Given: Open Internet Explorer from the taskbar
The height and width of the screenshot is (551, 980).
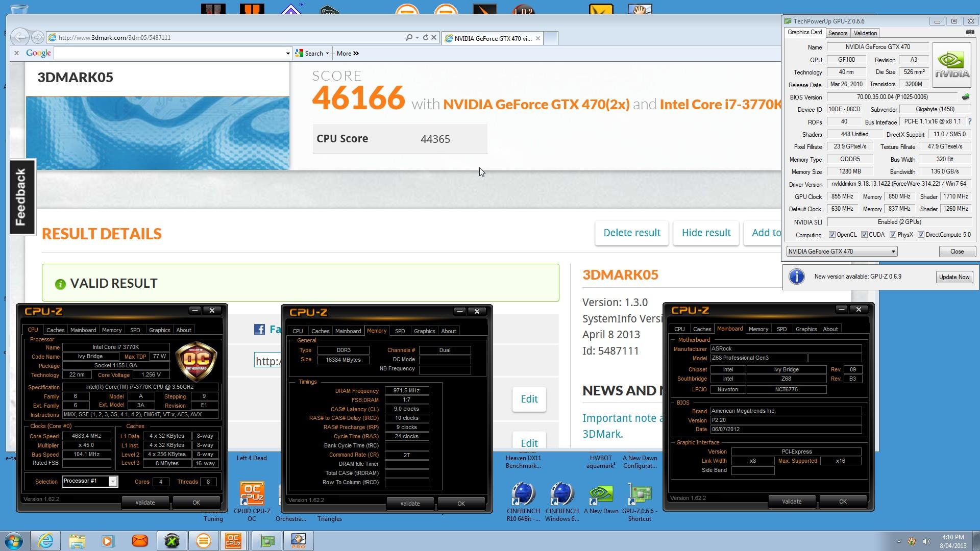Looking at the screenshot, I should click(x=45, y=541).
